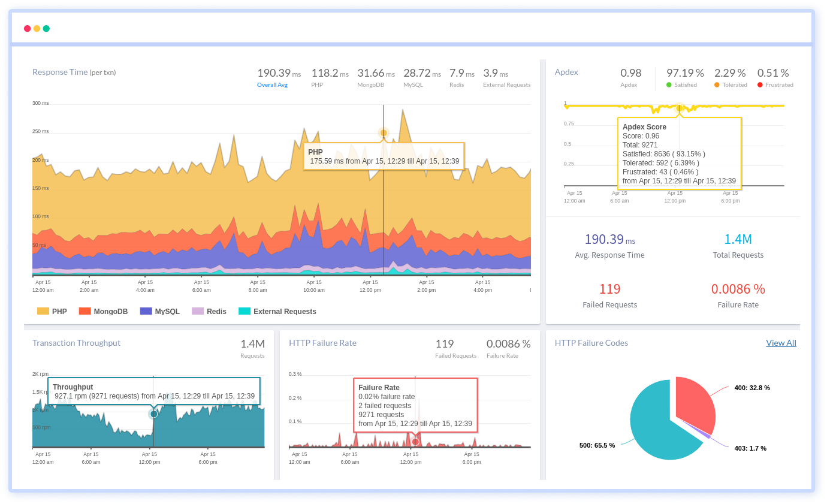Click the Overall Avg label
Viewport: 827px width, 504px height.
pyautogui.click(x=272, y=84)
